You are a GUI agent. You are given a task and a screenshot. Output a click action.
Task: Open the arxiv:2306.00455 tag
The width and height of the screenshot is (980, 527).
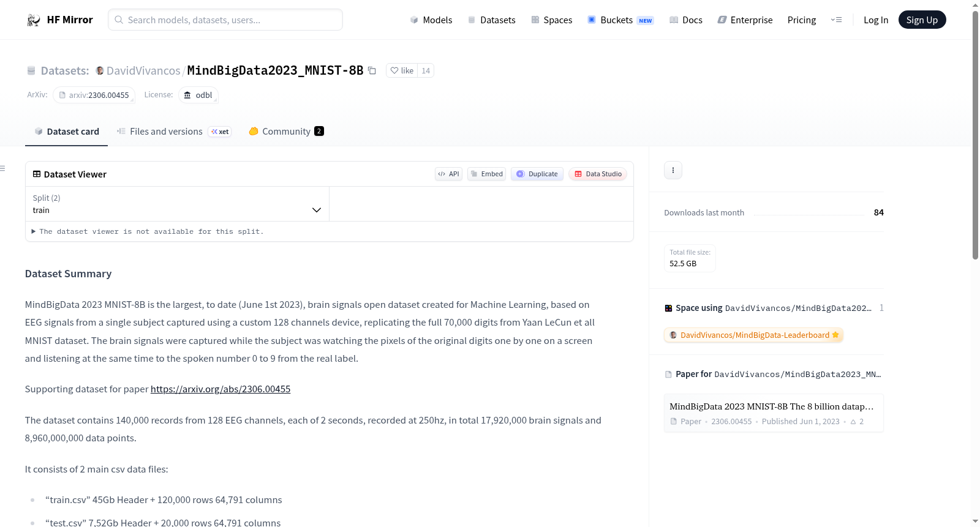point(94,95)
